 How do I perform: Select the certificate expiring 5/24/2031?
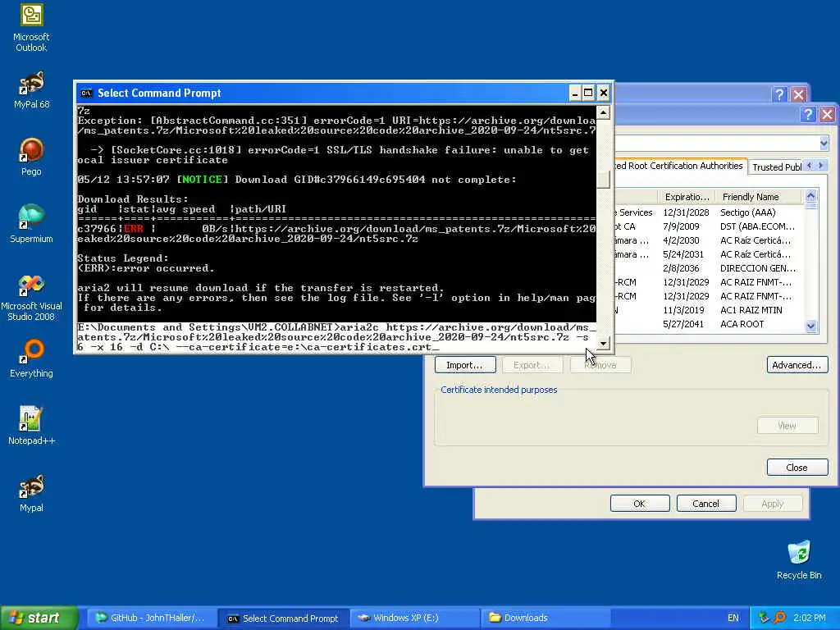pyautogui.click(x=709, y=254)
